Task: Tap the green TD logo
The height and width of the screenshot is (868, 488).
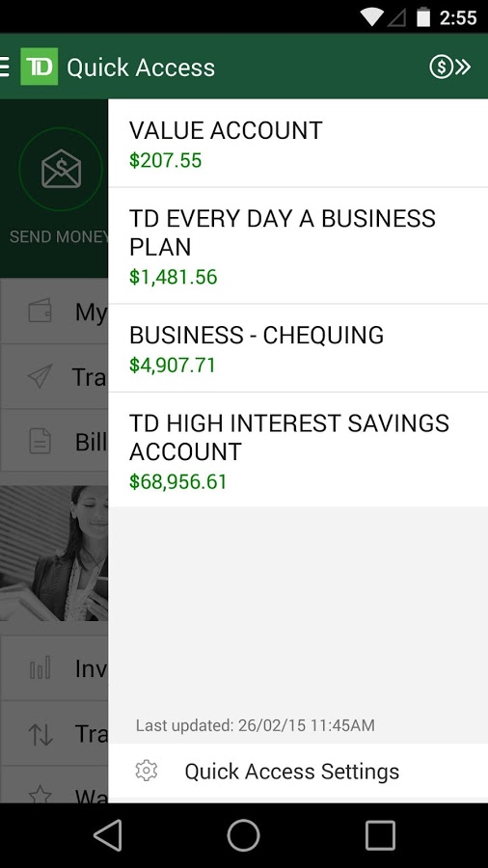Action: [x=40, y=67]
